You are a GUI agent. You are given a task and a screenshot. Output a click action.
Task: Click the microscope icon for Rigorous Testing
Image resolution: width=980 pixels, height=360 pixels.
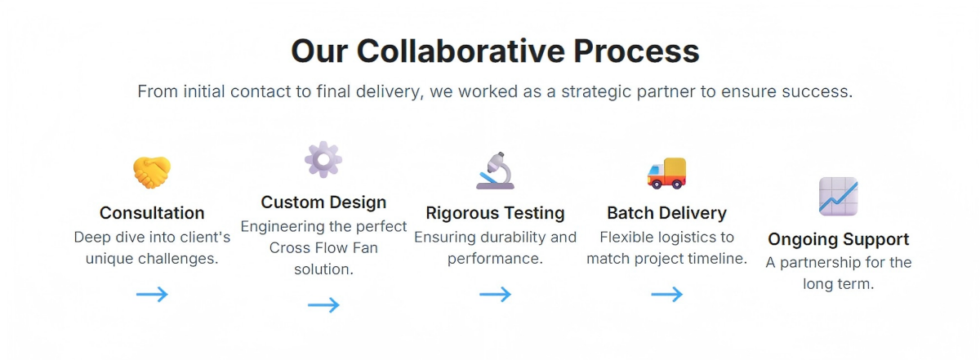495,171
